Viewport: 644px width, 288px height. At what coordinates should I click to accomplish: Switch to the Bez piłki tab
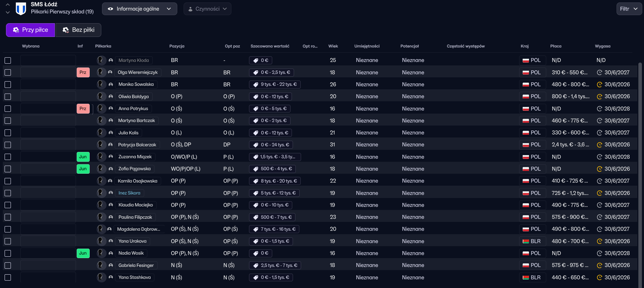point(78,30)
